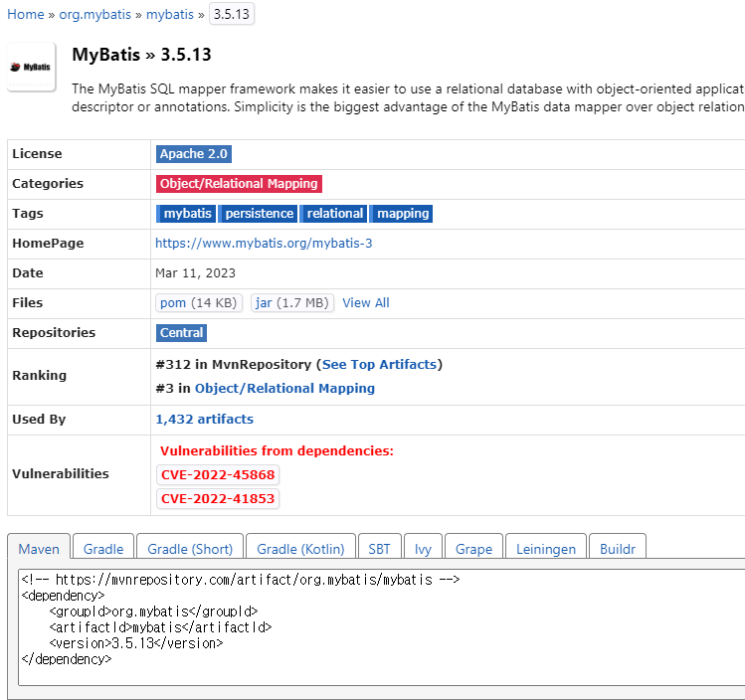This screenshot has height=700, width=745.
Task: Select the mybatis tag
Action: [186, 214]
